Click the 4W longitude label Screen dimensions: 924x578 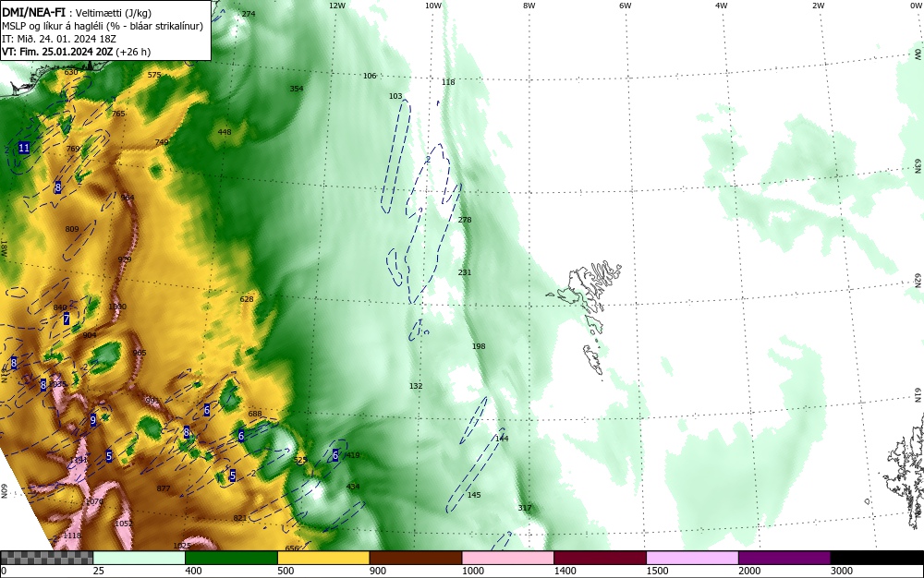point(722,6)
